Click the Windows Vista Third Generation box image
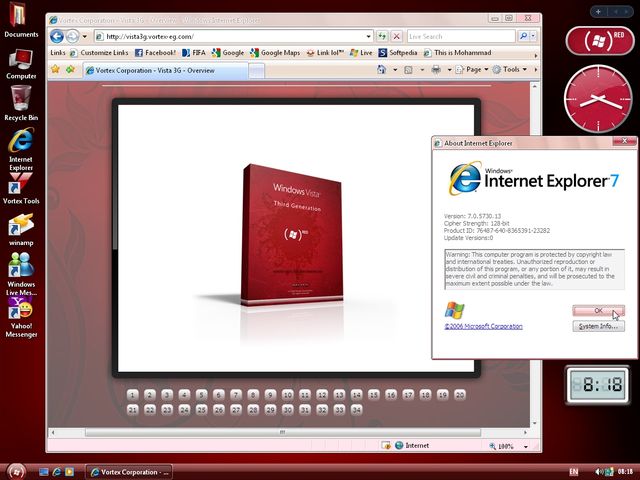This screenshot has height=480, width=640. pyautogui.click(x=291, y=235)
